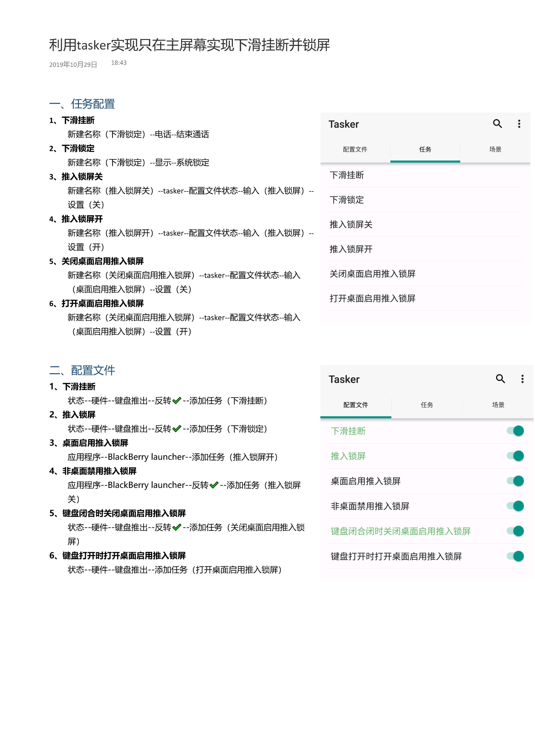Open 场景 tab in lower Tasker screenshot
Screen dimensions: 535x756
coord(498,405)
